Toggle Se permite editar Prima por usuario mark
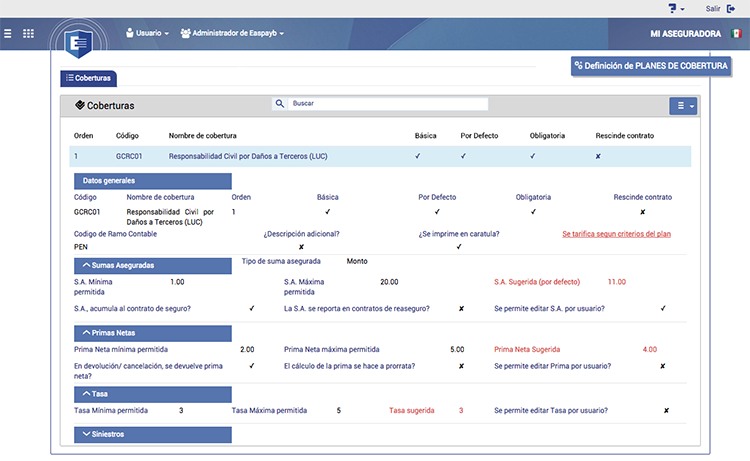Screen dimensions: 750x461 [x=662, y=366]
